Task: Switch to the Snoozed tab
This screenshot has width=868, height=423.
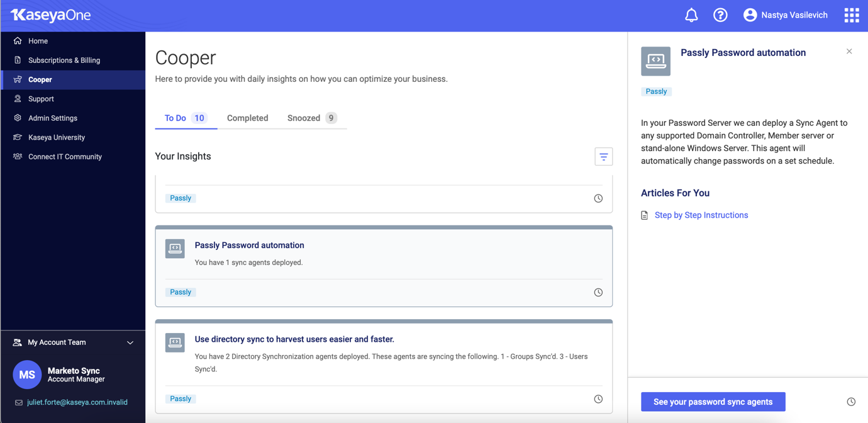Action: (311, 118)
